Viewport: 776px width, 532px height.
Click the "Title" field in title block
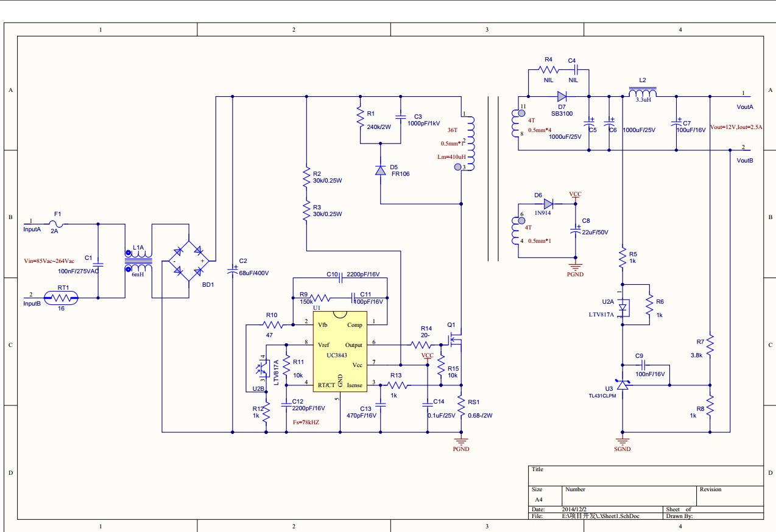coord(537,469)
